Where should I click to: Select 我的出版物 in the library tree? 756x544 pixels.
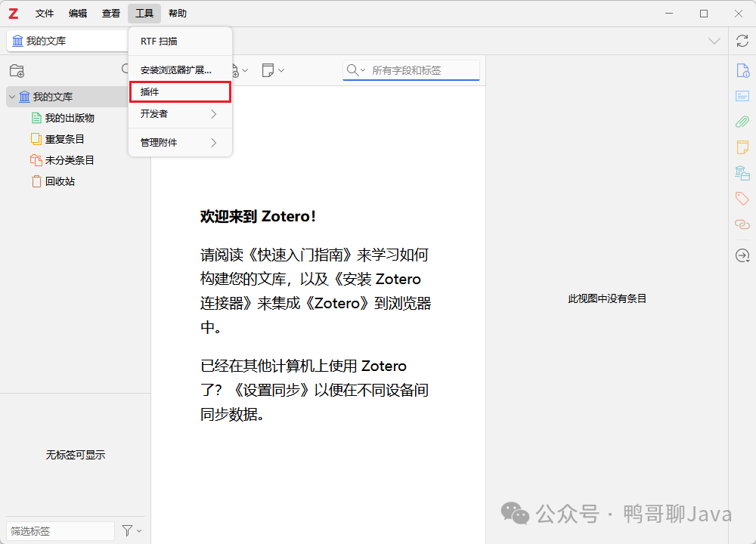point(70,118)
